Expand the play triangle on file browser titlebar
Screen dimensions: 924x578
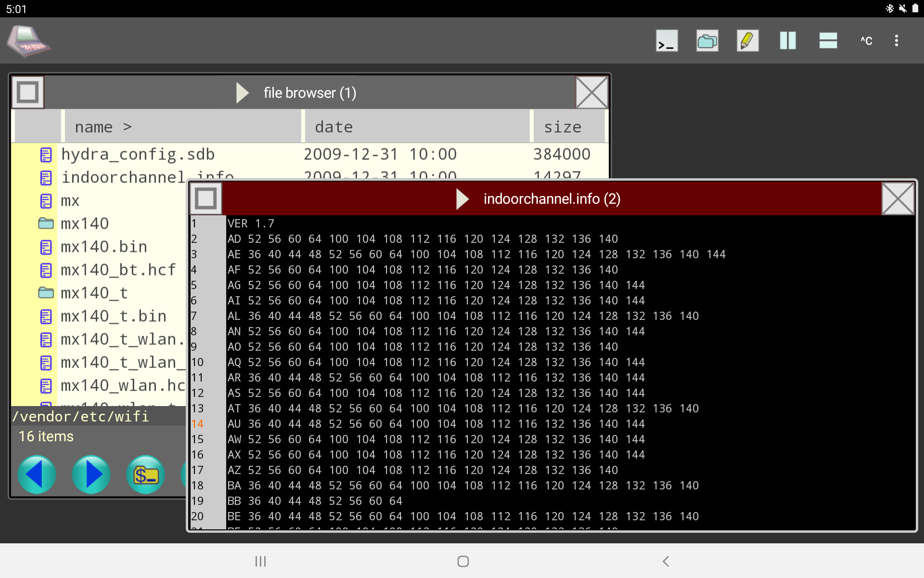tap(243, 92)
